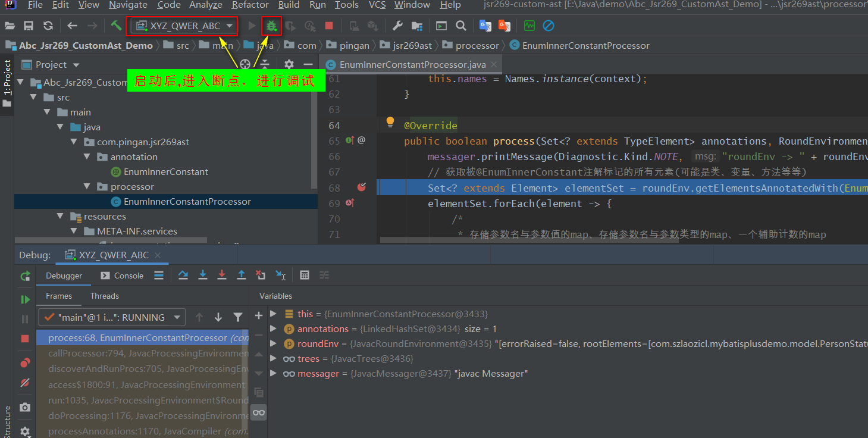
Task: Open the Refactor menu
Action: tap(250, 5)
